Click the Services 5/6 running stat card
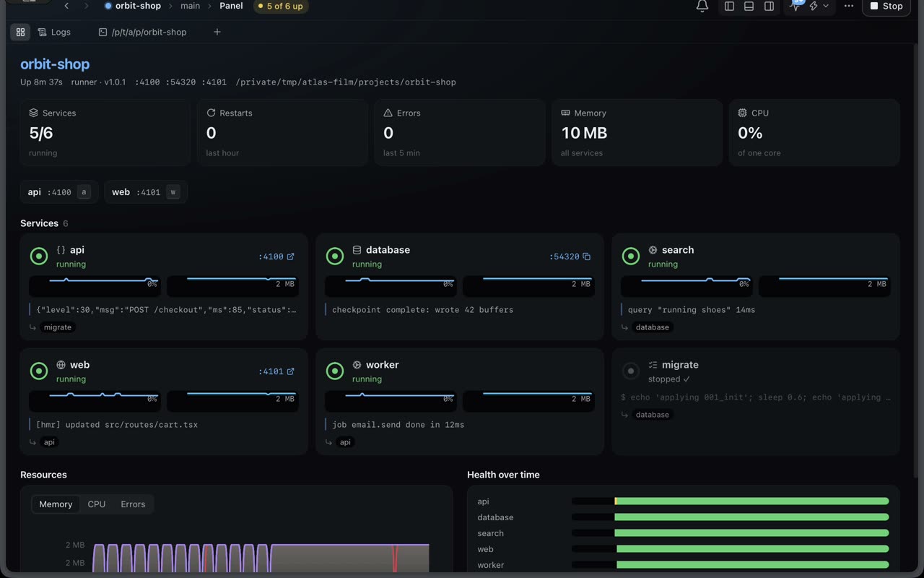Viewport: 924px width, 578px height. [105, 133]
